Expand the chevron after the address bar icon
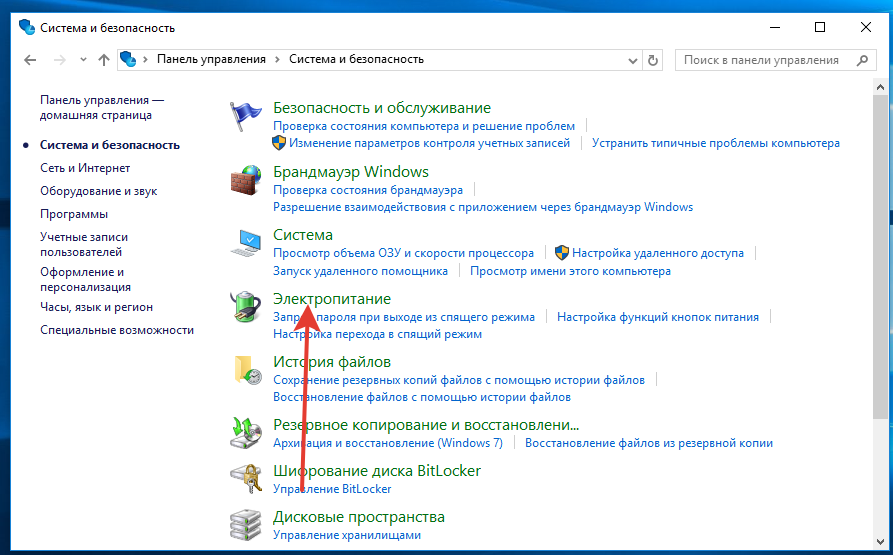Image resolution: width=893 pixels, height=555 pixels. [146, 59]
